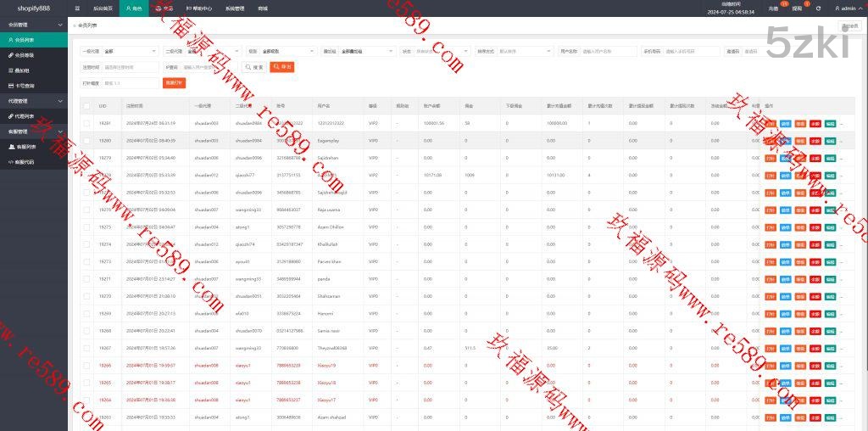Image resolution: width=868 pixels, height=431 pixels.
Task: Click the sidebar collapse icon in top bar
Action: click(x=77, y=8)
